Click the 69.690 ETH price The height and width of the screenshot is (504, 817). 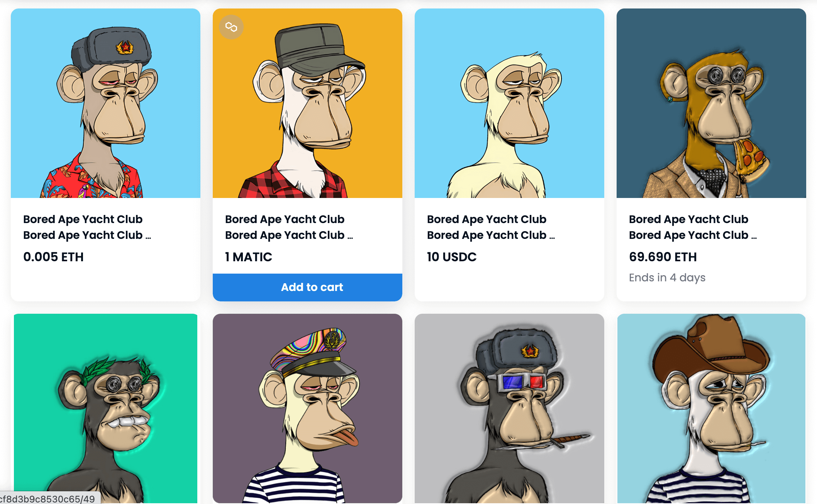click(663, 257)
